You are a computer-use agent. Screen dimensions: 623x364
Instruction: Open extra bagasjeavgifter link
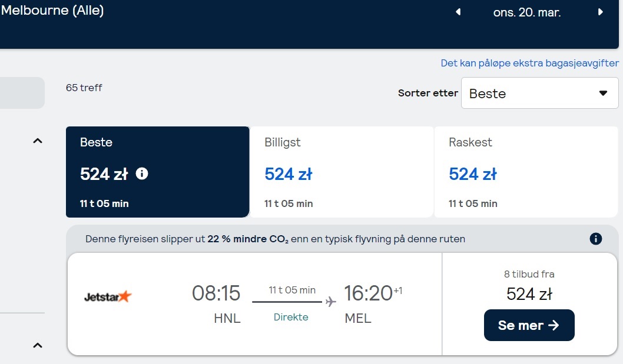click(x=529, y=63)
